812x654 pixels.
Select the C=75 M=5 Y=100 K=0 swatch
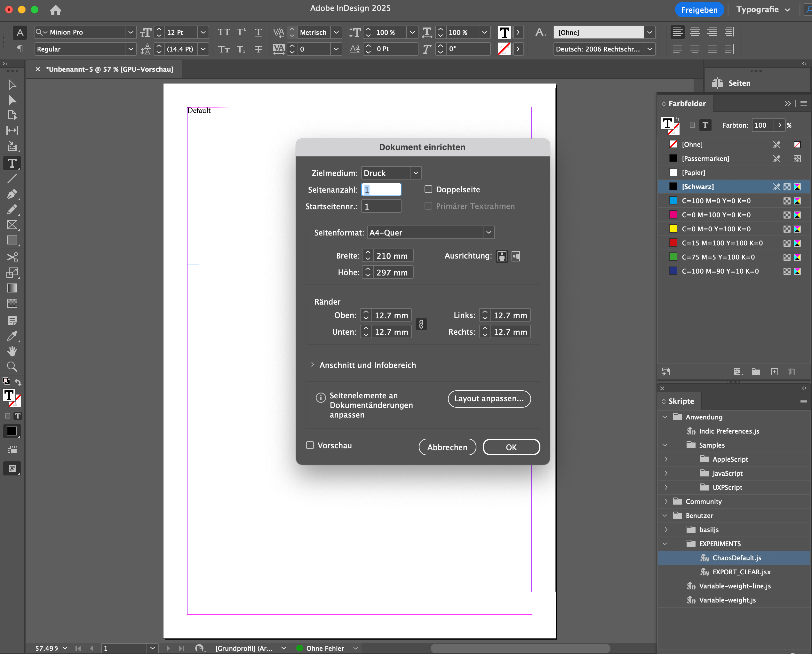pos(733,257)
